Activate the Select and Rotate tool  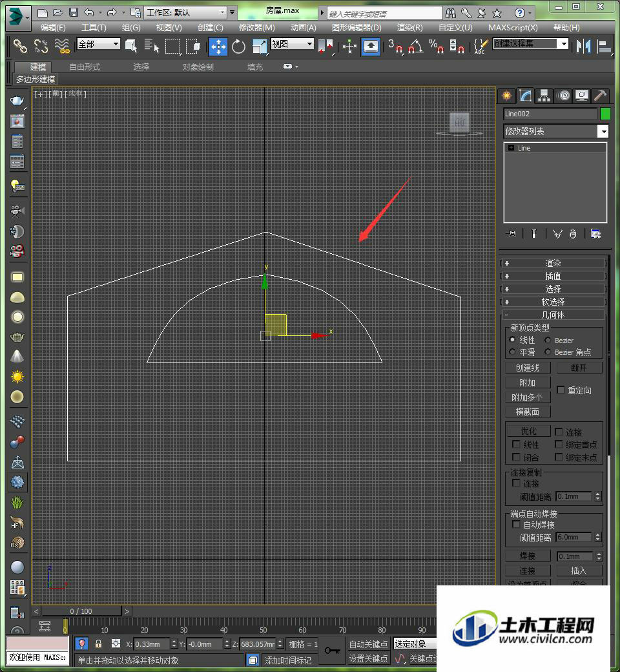[x=239, y=46]
